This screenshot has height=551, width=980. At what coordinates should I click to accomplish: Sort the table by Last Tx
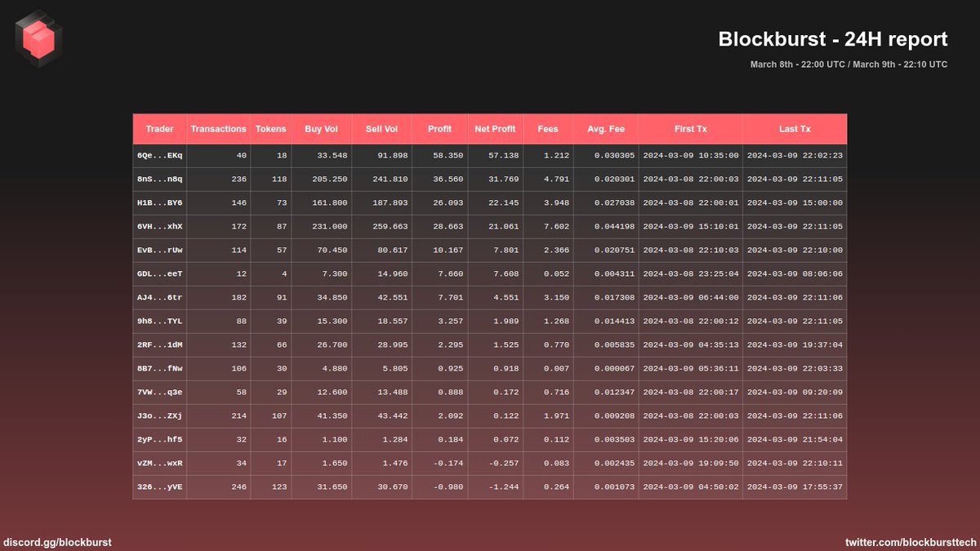(794, 128)
